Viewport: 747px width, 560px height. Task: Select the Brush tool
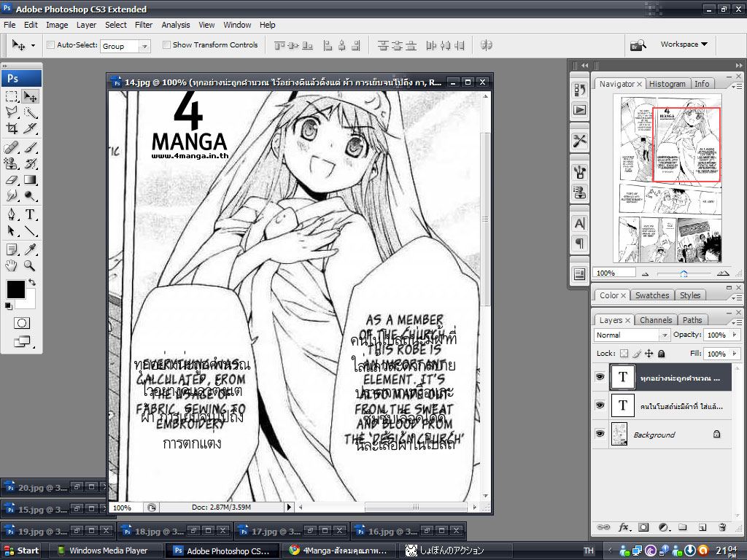(x=31, y=147)
